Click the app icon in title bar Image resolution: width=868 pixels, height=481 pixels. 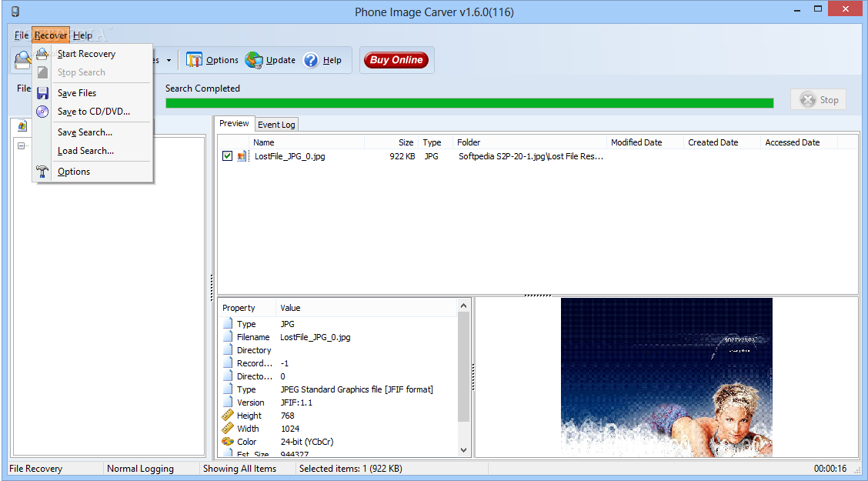coord(15,11)
